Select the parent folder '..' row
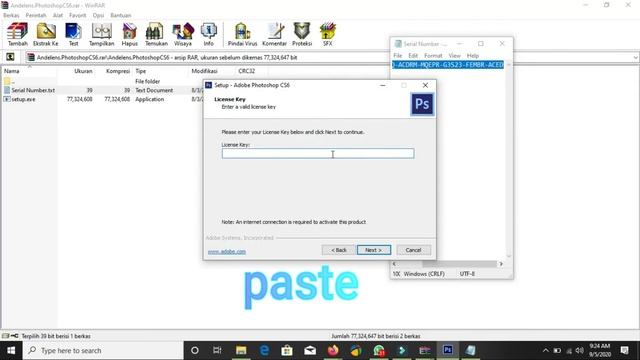This screenshot has height=360, width=640. (102, 81)
